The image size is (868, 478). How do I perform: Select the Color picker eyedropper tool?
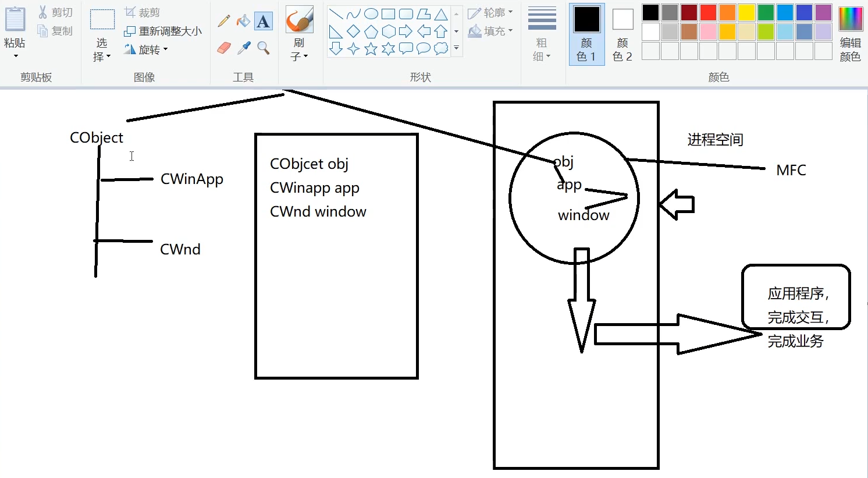[244, 48]
